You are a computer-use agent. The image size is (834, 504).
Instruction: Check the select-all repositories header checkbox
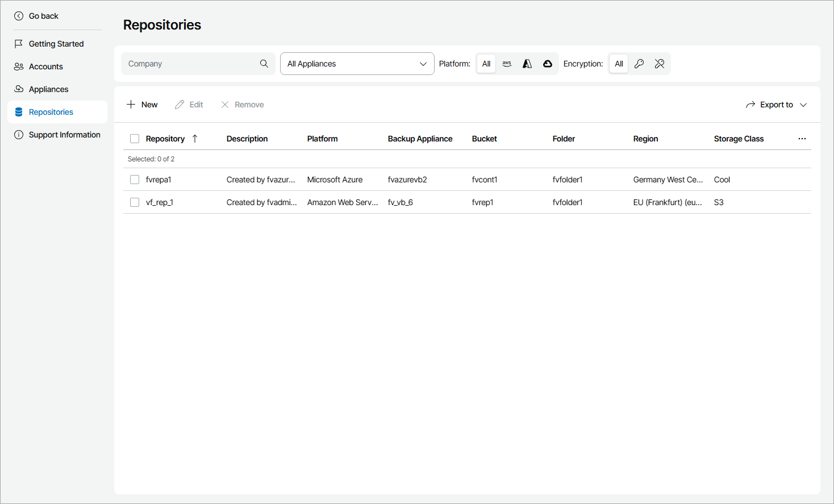point(135,139)
